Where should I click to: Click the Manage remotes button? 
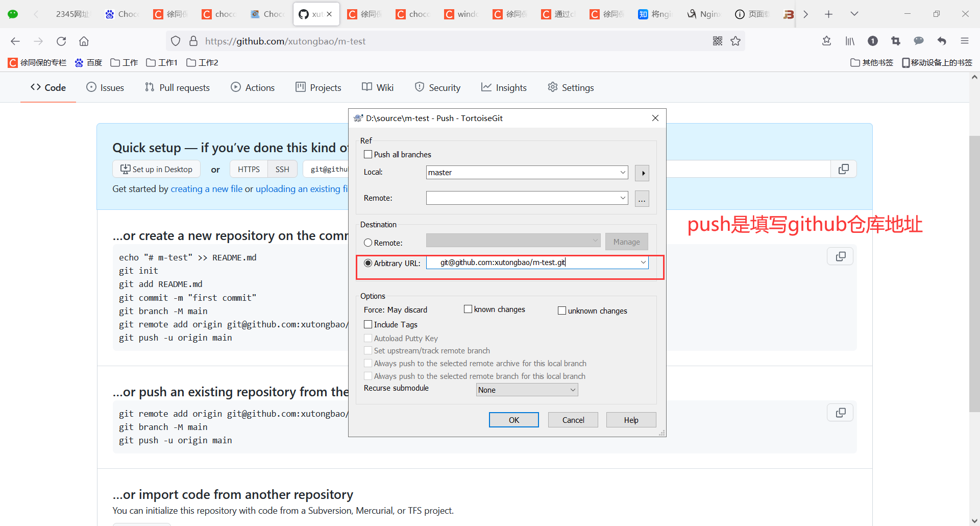(x=627, y=242)
